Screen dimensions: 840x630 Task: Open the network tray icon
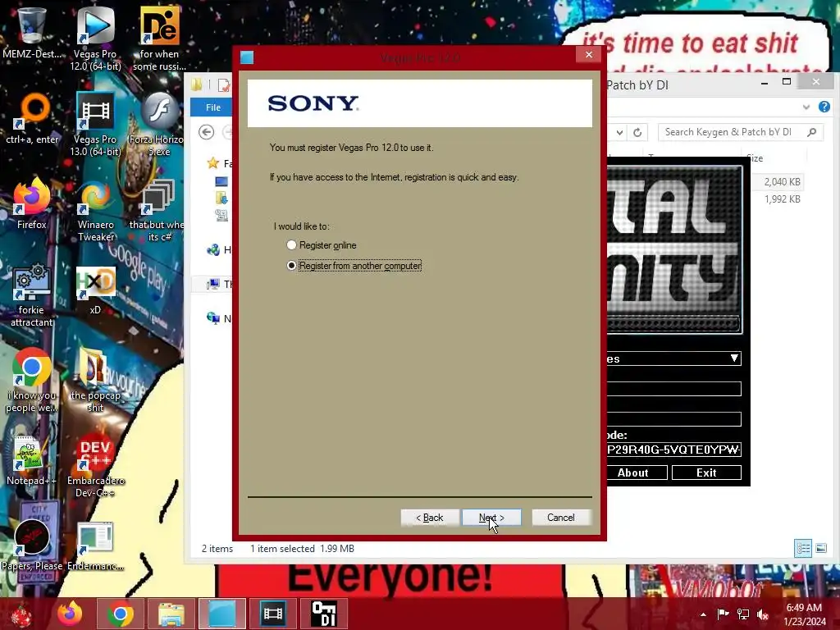coord(743,614)
